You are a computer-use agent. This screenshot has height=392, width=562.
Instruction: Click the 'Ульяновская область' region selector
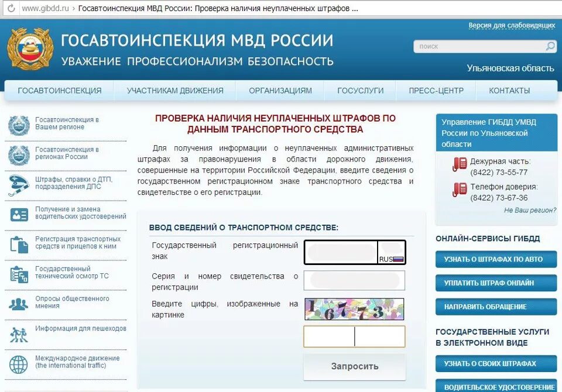(510, 68)
